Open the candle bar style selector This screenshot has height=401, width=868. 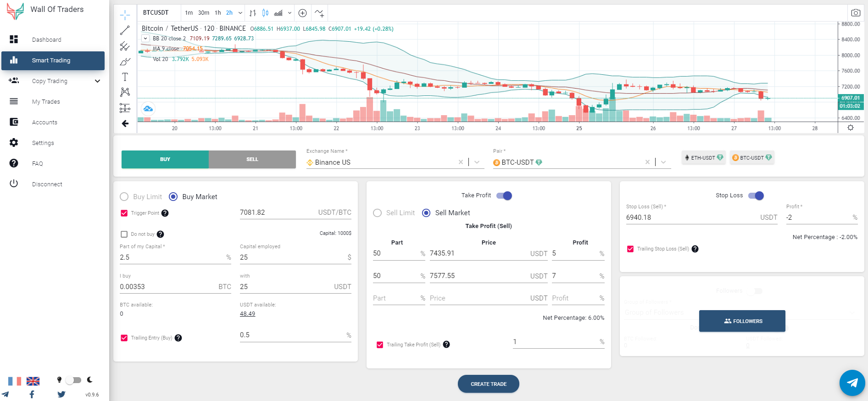(253, 13)
